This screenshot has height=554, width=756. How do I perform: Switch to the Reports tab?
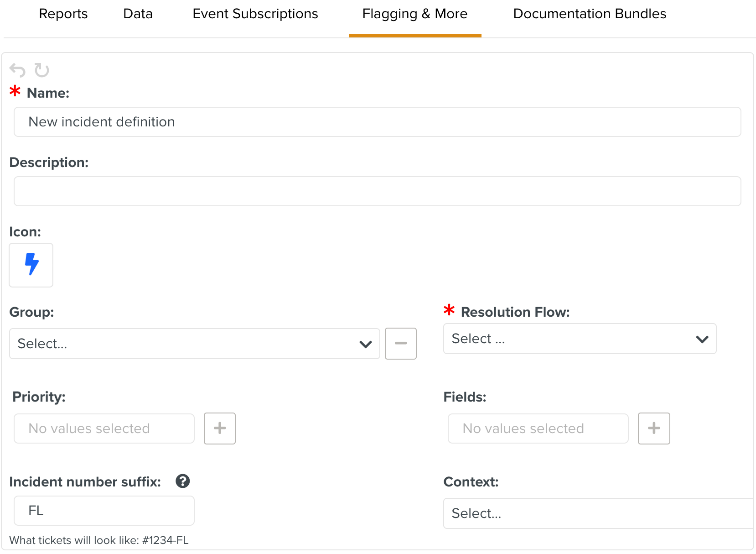click(x=63, y=14)
